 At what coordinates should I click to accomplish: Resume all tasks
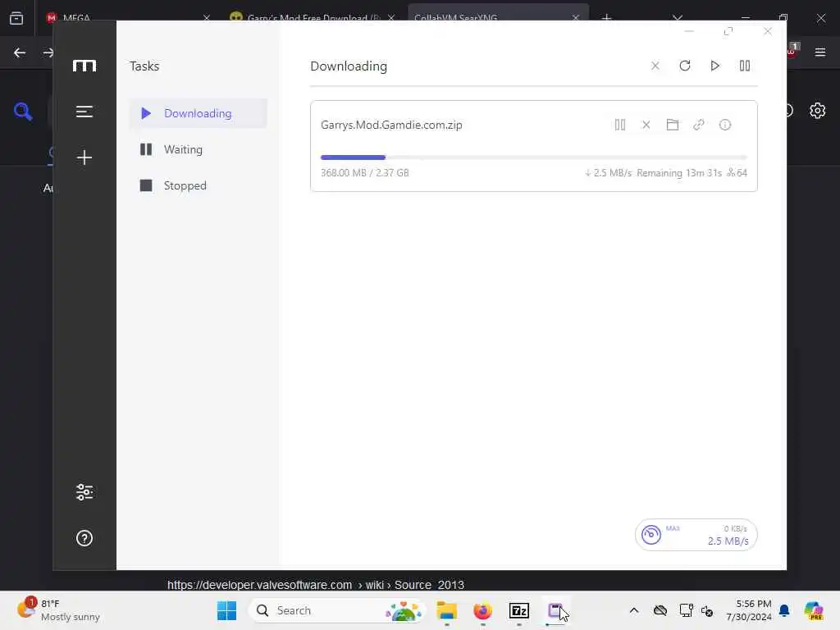pyautogui.click(x=714, y=66)
